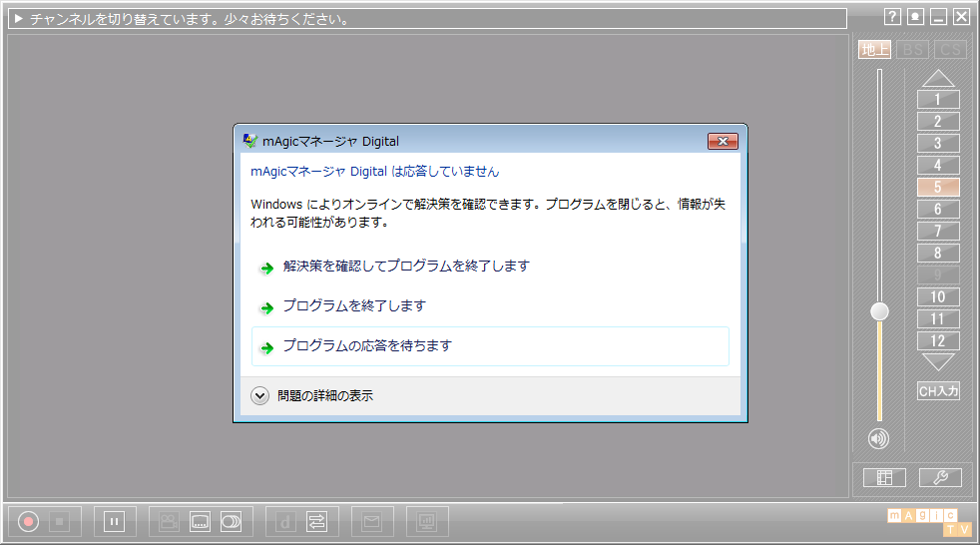980x545 pixels.
Task: Click the volume slider knob
Action: point(879,311)
